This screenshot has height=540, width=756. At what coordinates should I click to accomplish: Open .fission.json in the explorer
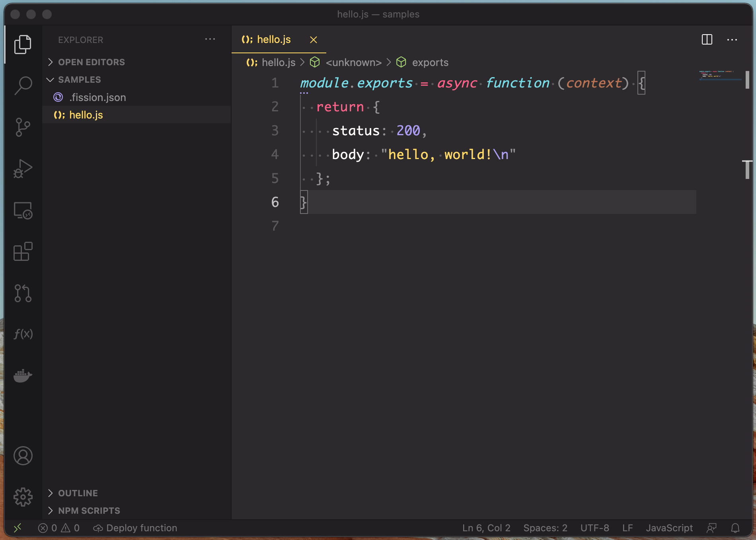[x=97, y=97]
